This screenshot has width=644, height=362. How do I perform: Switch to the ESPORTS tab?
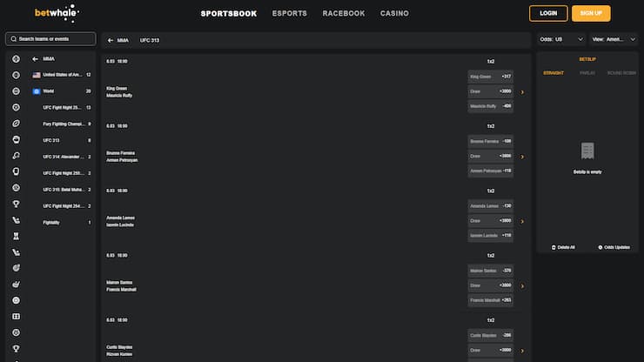point(290,14)
